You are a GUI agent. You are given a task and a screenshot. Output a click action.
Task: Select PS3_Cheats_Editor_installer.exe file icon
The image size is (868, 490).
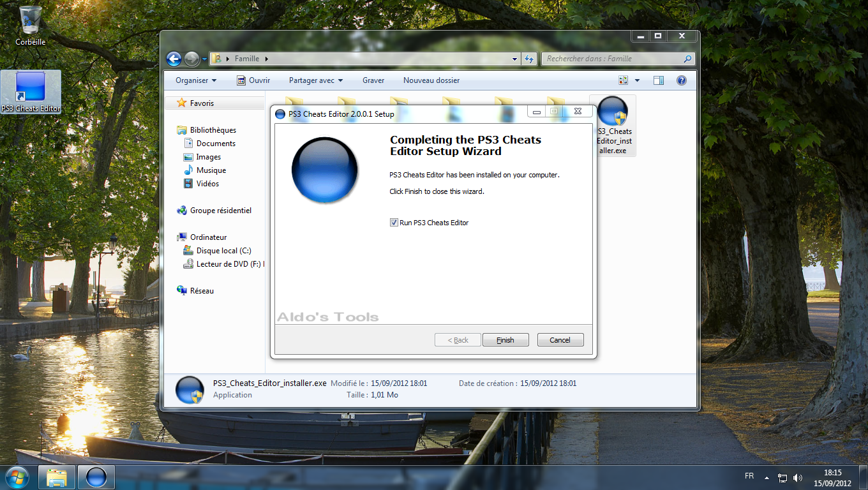pyautogui.click(x=613, y=126)
